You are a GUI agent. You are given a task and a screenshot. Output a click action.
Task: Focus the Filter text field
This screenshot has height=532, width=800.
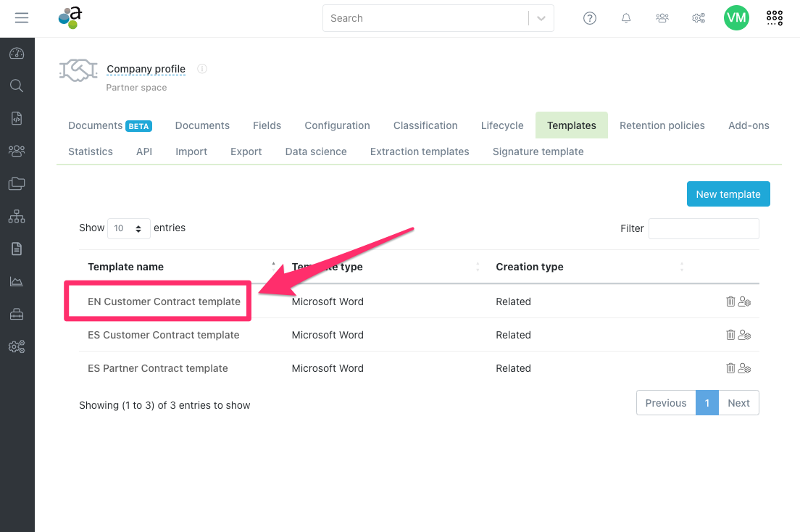coord(704,228)
